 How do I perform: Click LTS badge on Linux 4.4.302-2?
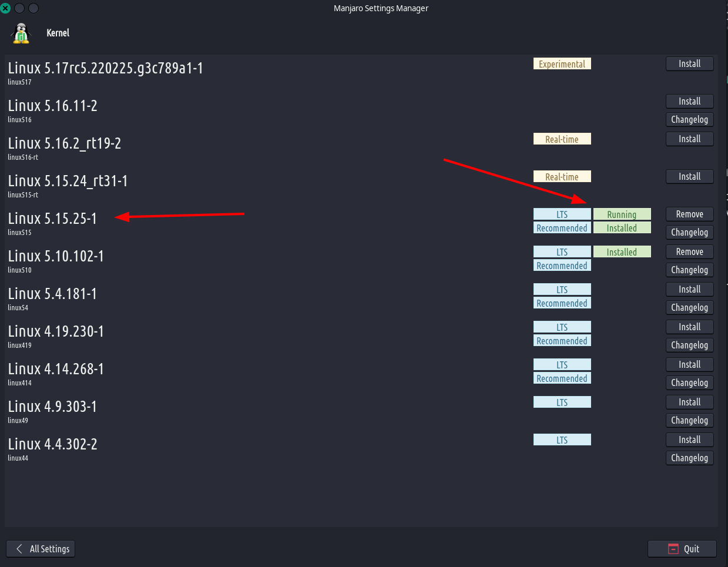coord(562,440)
